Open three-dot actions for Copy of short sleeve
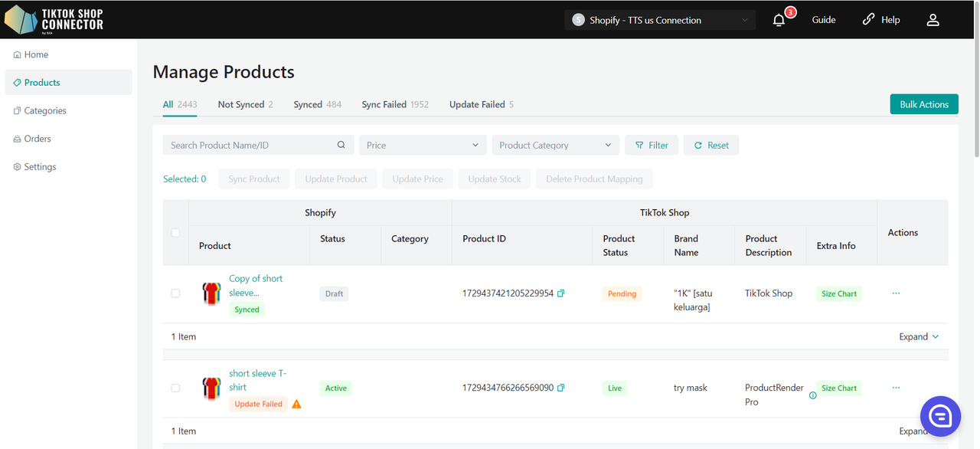Viewport: 980px width, 449px height. pos(896,293)
